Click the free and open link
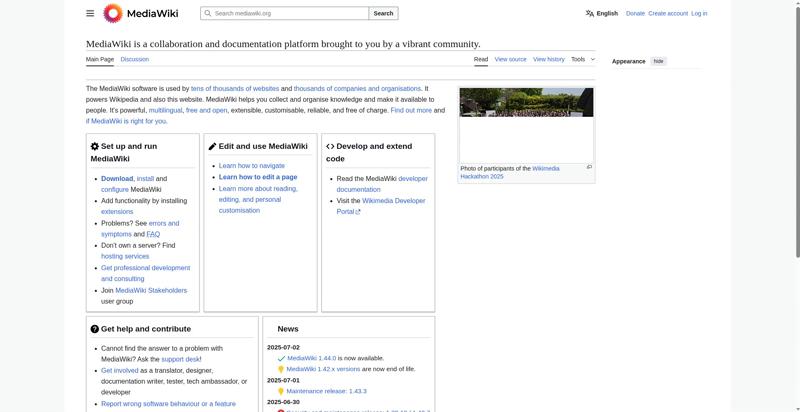 pos(207,110)
